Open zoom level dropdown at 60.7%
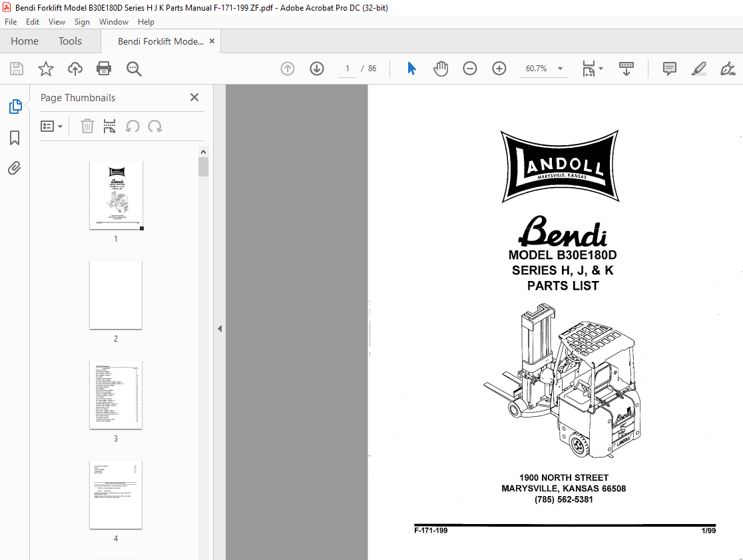 click(x=560, y=69)
